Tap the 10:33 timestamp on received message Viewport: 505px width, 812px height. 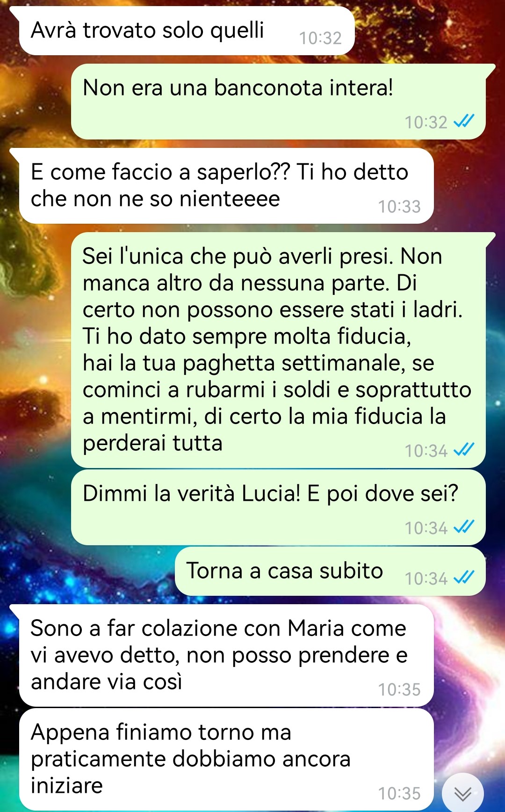[399, 206]
